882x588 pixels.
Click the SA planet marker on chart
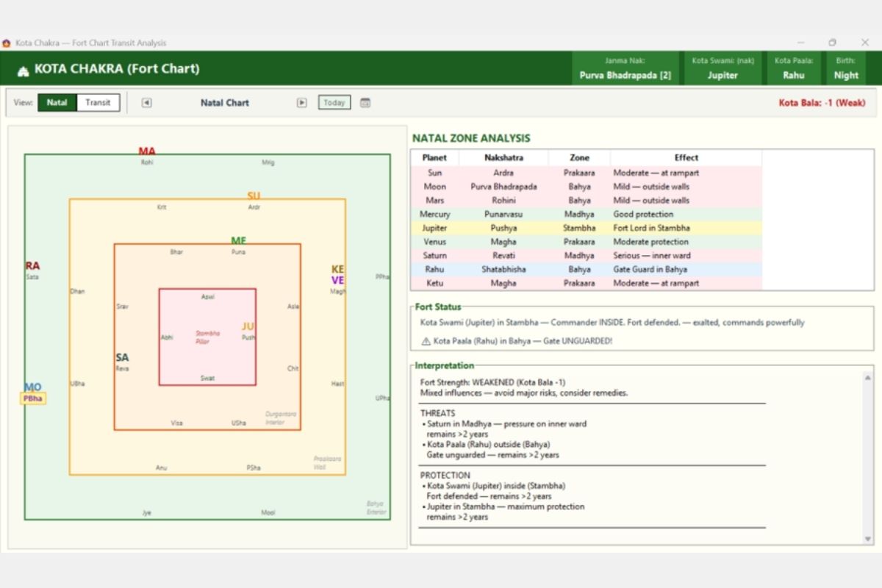(122, 358)
